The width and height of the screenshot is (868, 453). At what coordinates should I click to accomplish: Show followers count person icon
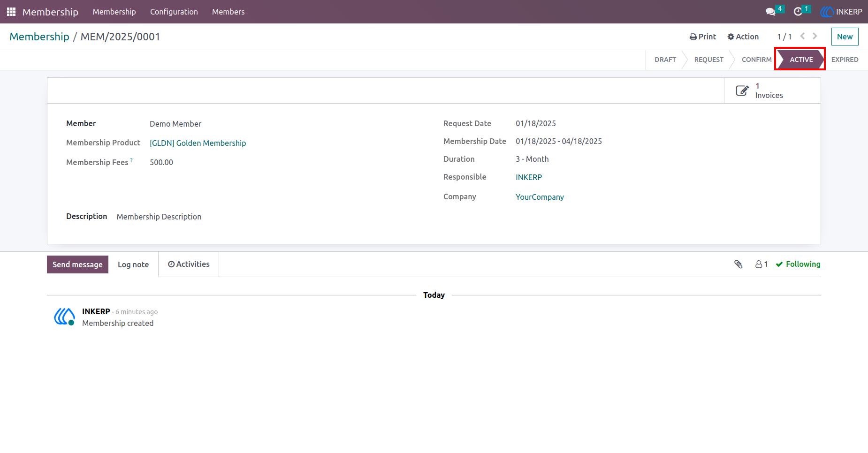tap(759, 264)
